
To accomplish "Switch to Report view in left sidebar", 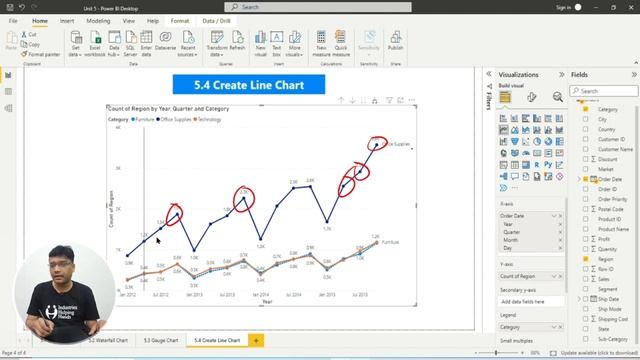I will click(8, 75).
